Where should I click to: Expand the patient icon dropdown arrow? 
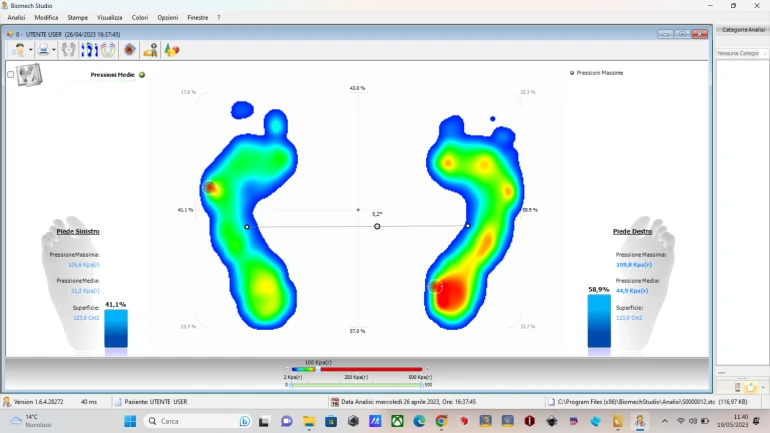[x=31, y=49]
